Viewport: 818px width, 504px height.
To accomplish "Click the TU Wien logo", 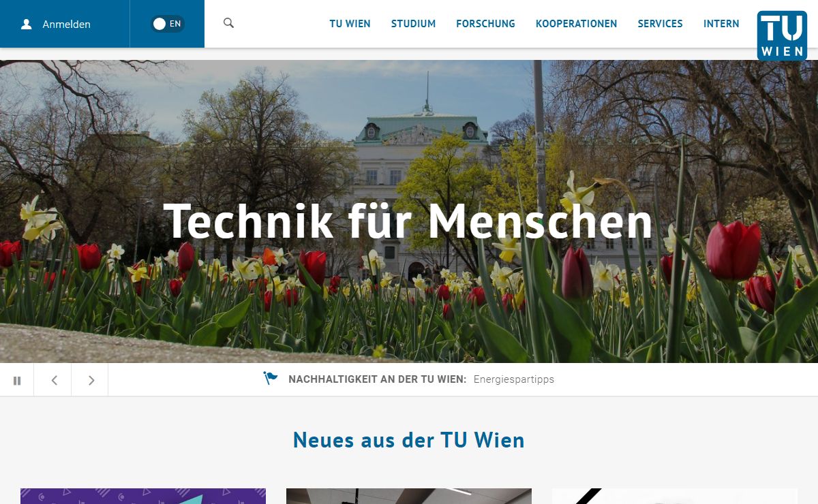I will pyautogui.click(x=782, y=35).
